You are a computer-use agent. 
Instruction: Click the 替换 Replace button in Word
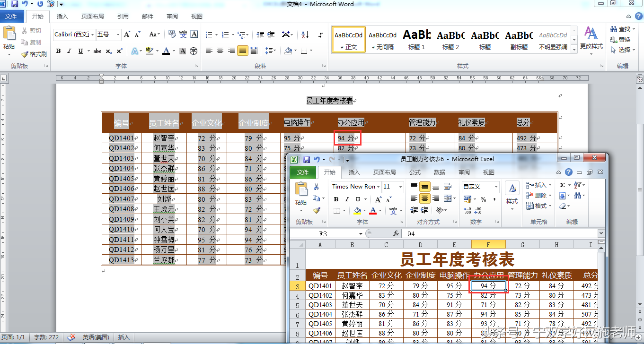(620, 40)
